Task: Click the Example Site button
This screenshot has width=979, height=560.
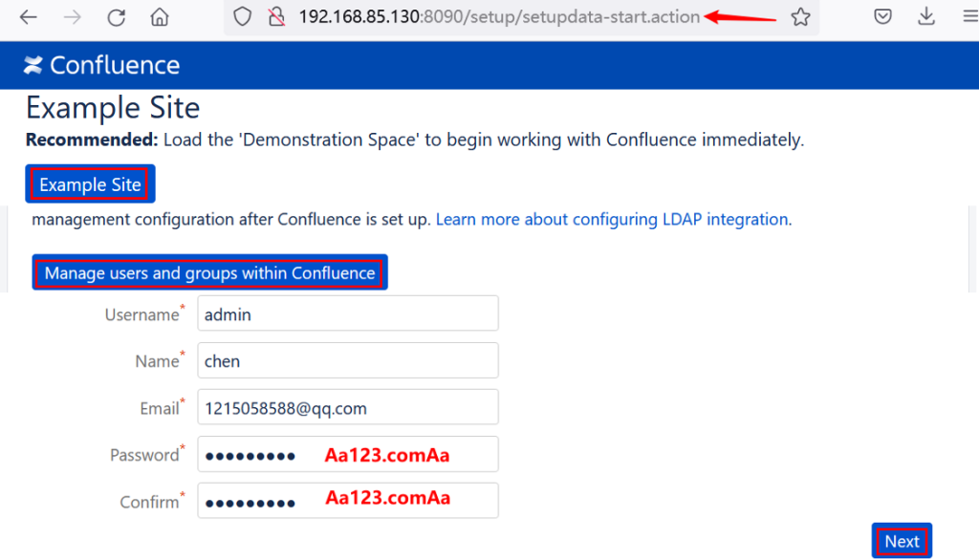Action: [90, 184]
